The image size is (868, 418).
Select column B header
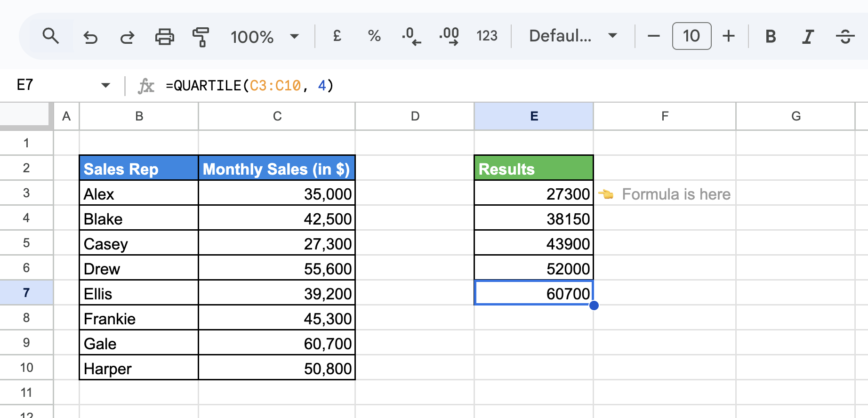point(139,116)
